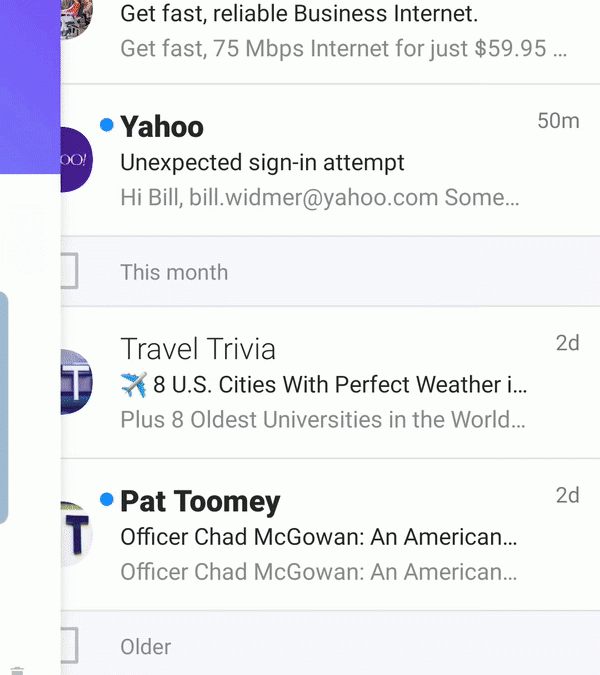Click the trash icon in the side drawer

point(17,670)
